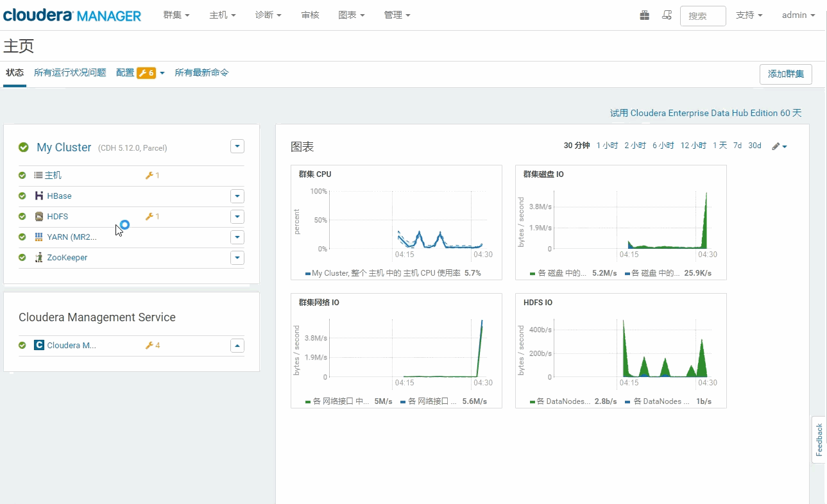Click the YARN service icon

click(39, 237)
